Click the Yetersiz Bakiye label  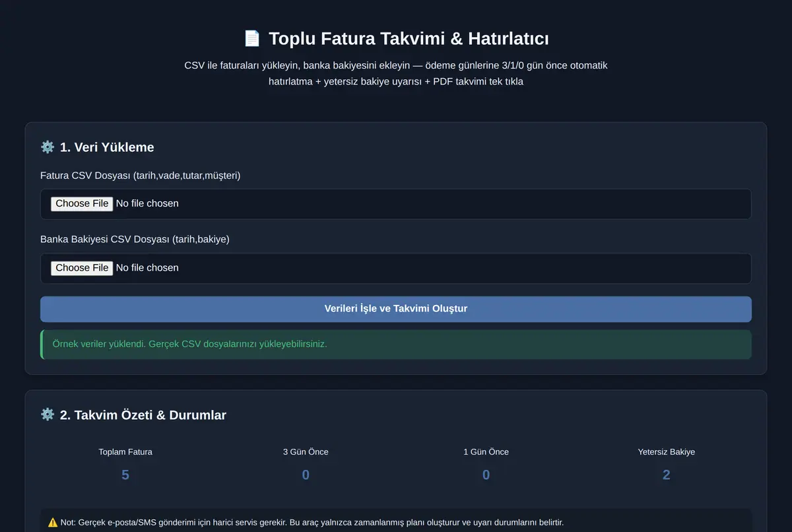click(x=666, y=452)
